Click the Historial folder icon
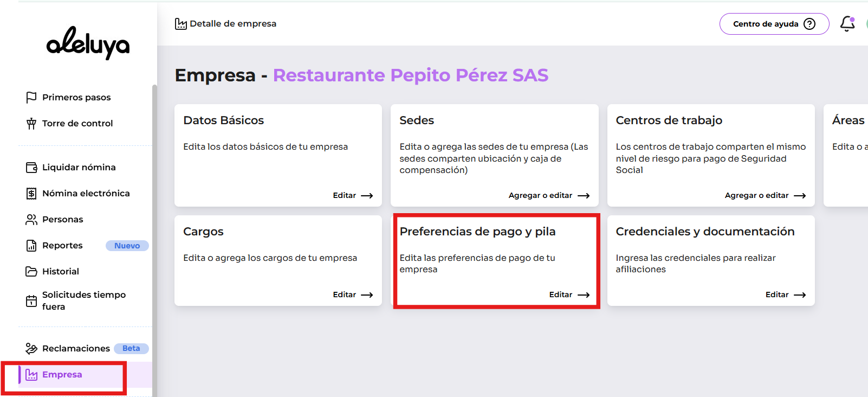This screenshot has width=868, height=397. [31, 272]
